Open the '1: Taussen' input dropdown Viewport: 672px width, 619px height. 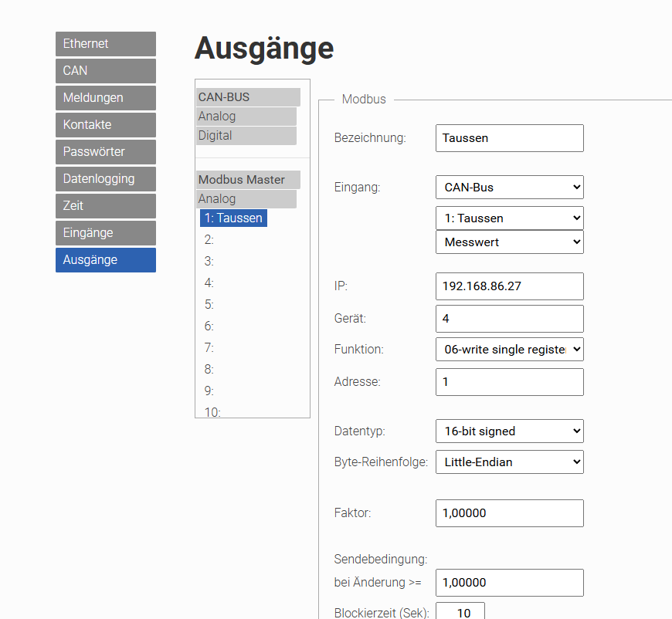(x=509, y=218)
